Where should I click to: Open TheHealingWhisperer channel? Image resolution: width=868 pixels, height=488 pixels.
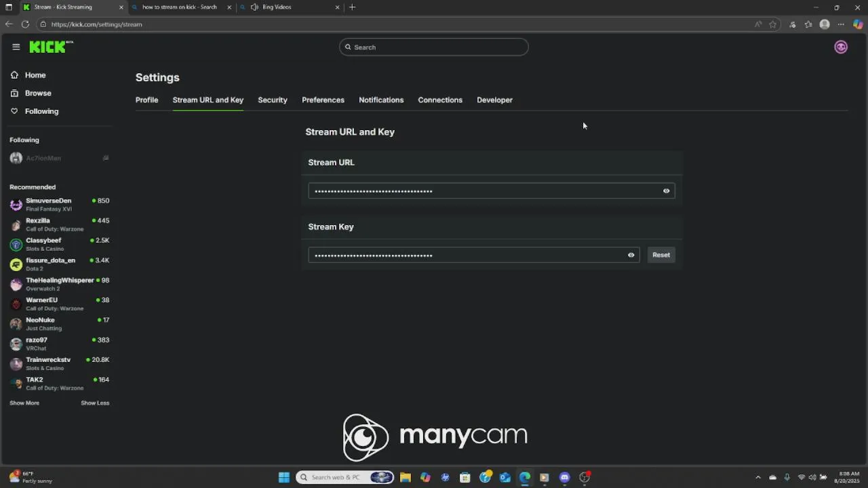(x=59, y=284)
